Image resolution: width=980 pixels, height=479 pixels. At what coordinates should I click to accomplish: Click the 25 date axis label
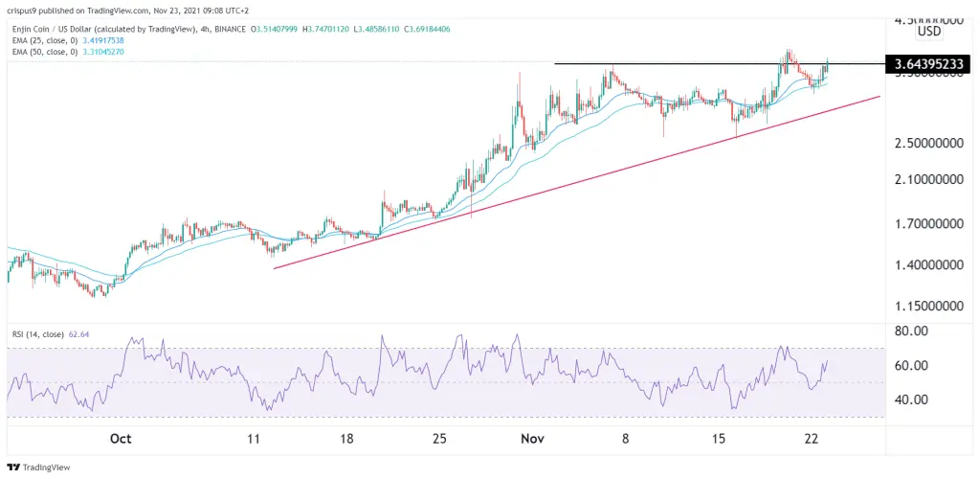point(439,439)
